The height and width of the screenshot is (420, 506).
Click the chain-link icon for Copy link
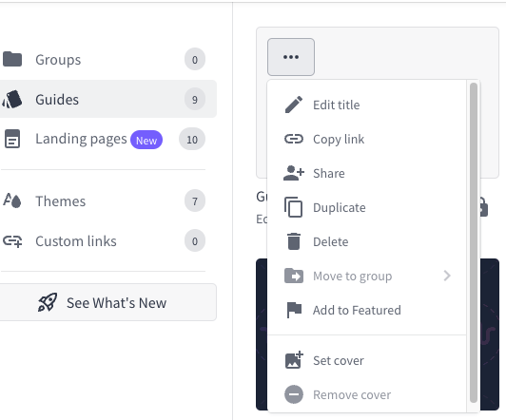pyautogui.click(x=294, y=139)
